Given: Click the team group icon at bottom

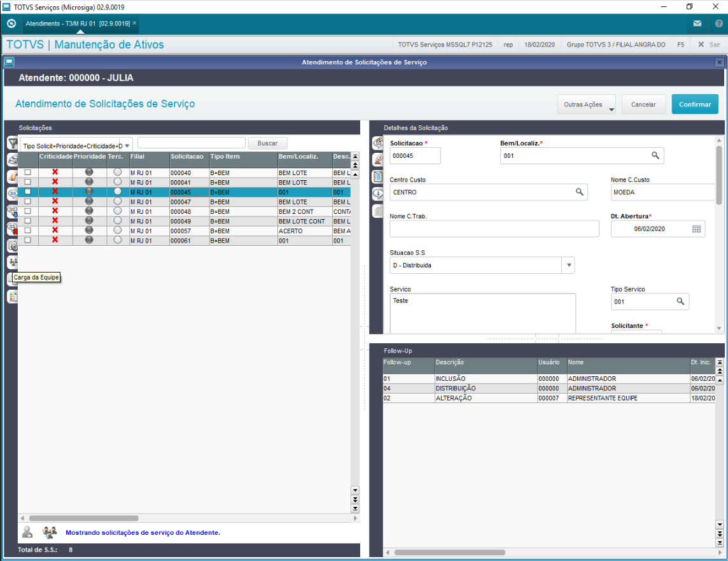Looking at the screenshot, I should tap(49, 532).
